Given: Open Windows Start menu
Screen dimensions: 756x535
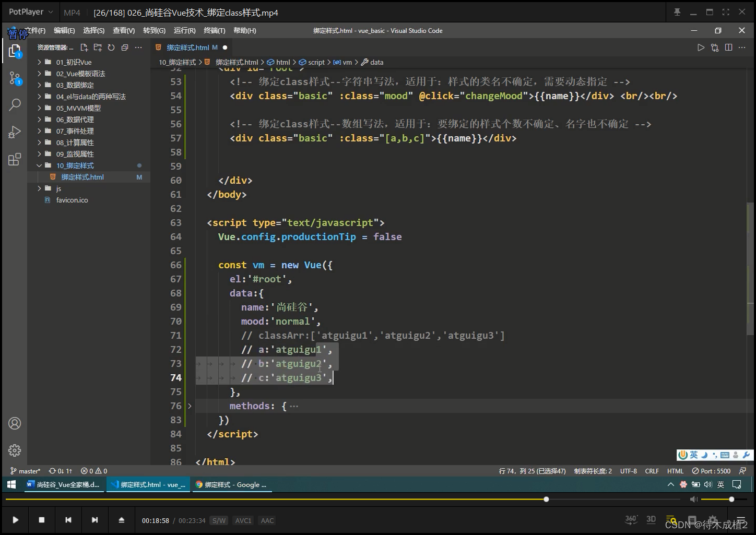Looking at the screenshot, I should point(11,484).
